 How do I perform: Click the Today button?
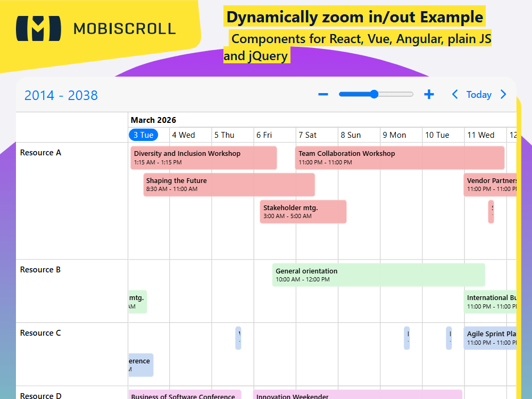click(479, 94)
